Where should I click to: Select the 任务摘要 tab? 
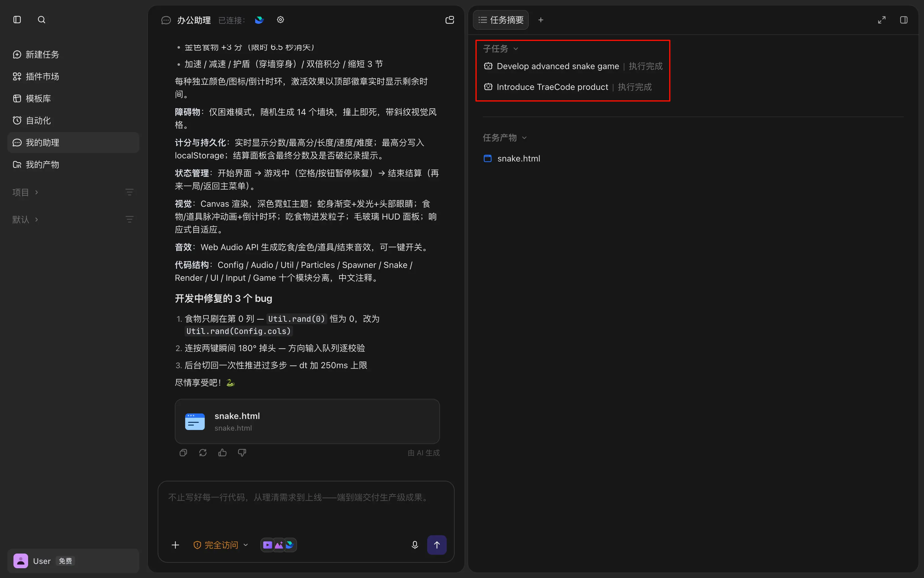tap(501, 20)
